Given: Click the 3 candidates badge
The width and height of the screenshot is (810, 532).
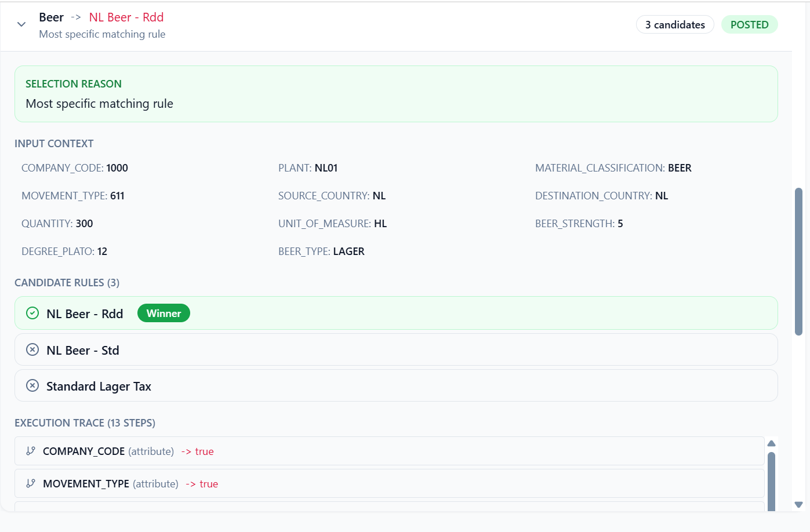Looking at the screenshot, I should point(675,25).
